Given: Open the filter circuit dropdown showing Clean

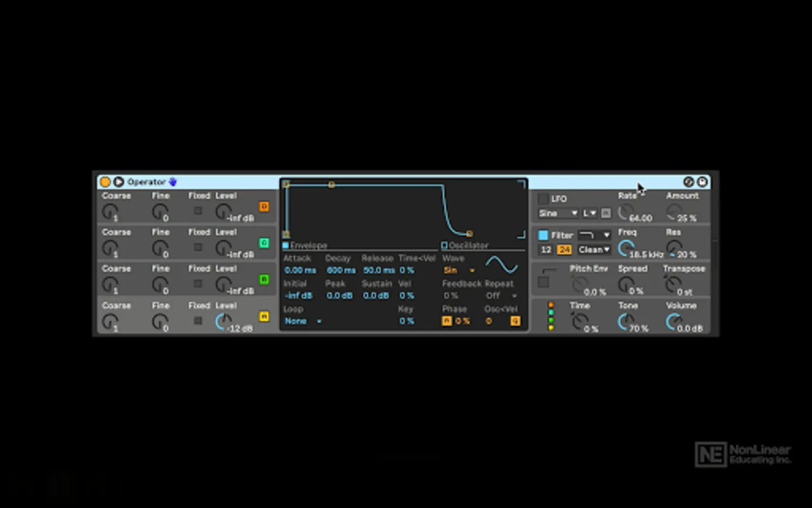Looking at the screenshot, I should pos(594,249).
